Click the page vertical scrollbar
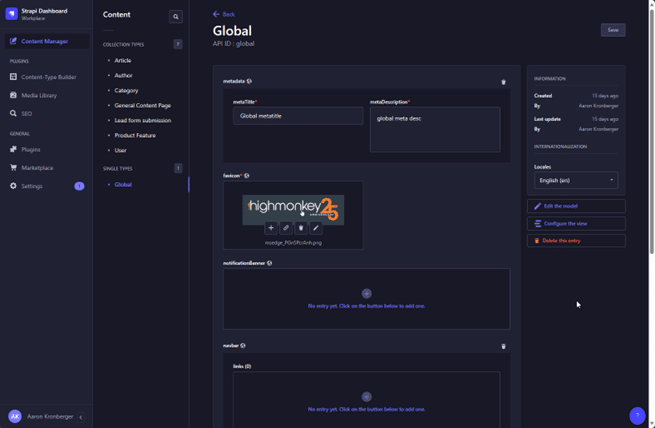655x428 pixels. pyautogui.click(x=651, y=132)
